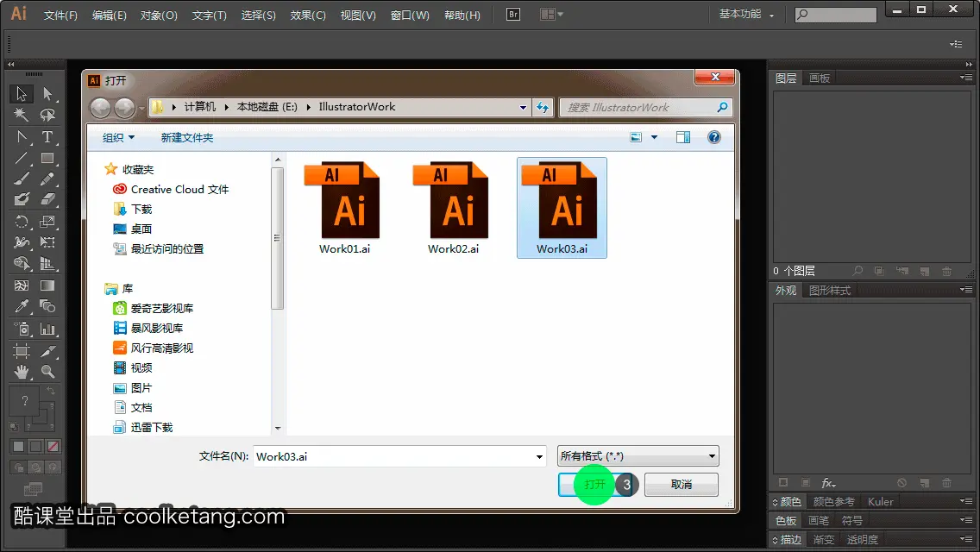The height and width of the screenshot is (552, 980).
Task: Select the Rotate tool
Action: 22,222
